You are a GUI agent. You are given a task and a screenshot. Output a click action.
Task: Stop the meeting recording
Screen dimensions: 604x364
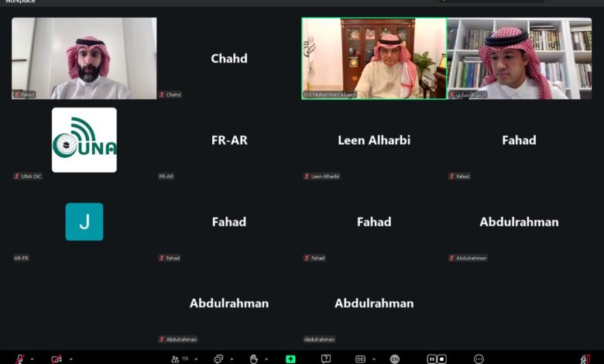point(442,359)
